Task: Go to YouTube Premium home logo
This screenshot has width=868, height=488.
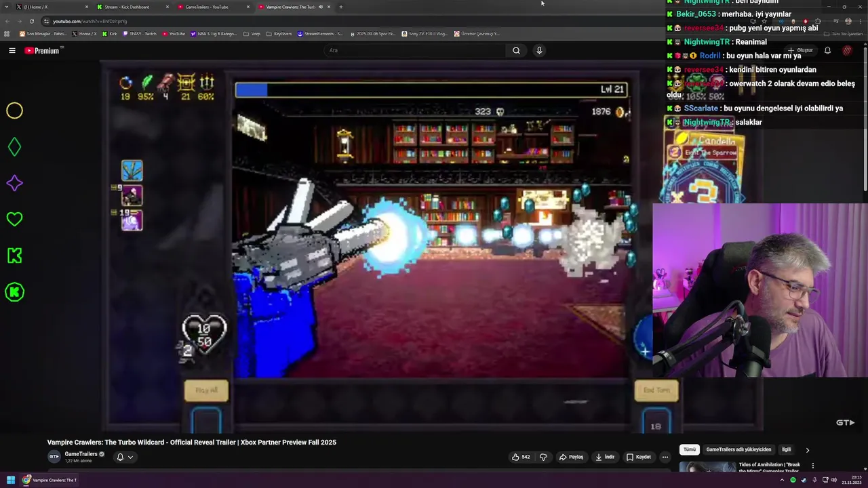Action: click(x=43, y=50)
